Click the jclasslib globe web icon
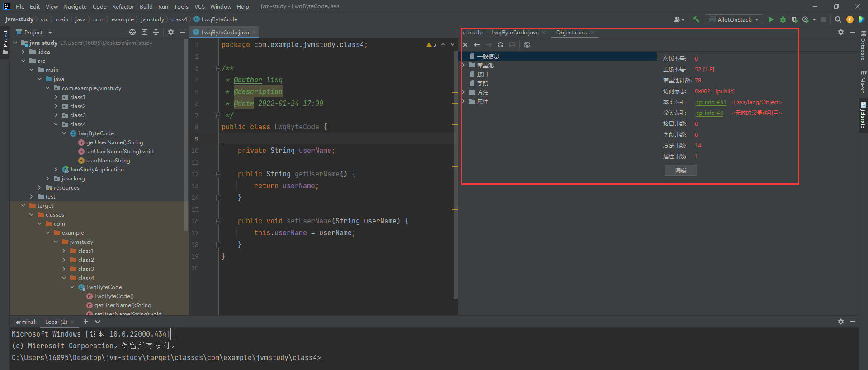This screenshot has height=370, width=868. click(x=527, y=45)
